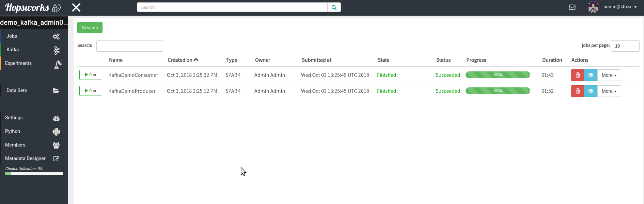Select the KafkaDemoProducer job name

pos(132,91)
